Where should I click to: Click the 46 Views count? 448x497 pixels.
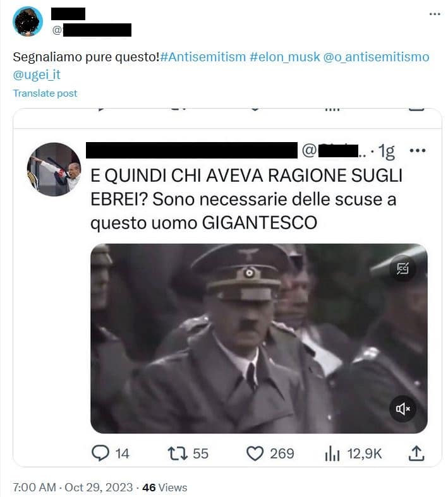(x=164, y=487)
